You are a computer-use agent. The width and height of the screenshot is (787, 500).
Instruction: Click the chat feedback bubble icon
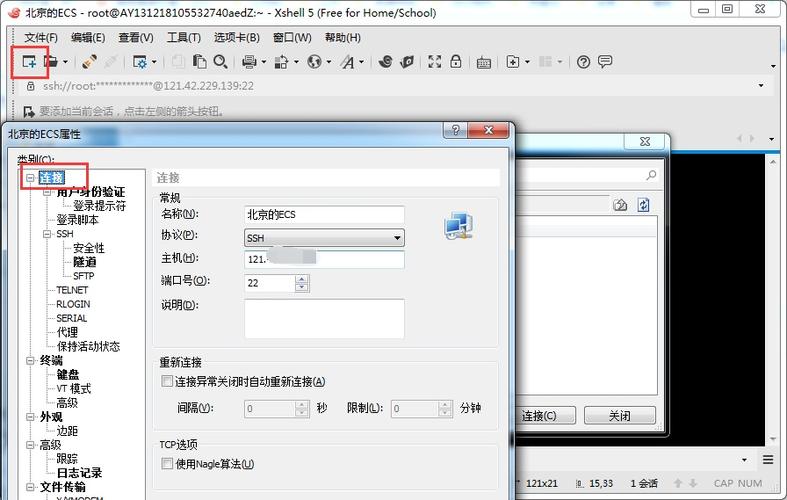click(x=605, y=61)
